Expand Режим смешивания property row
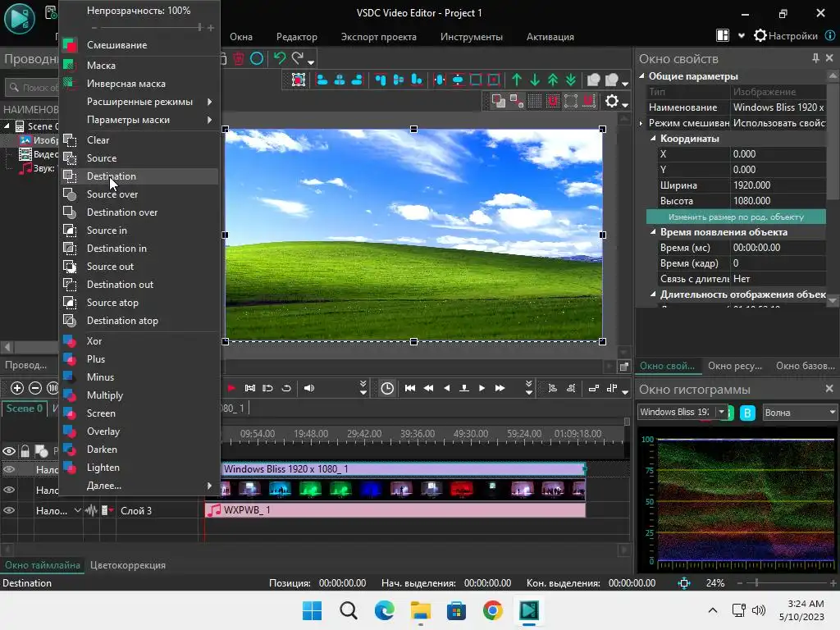The width and height of the screenshot is (840, 630). point(641,123)
